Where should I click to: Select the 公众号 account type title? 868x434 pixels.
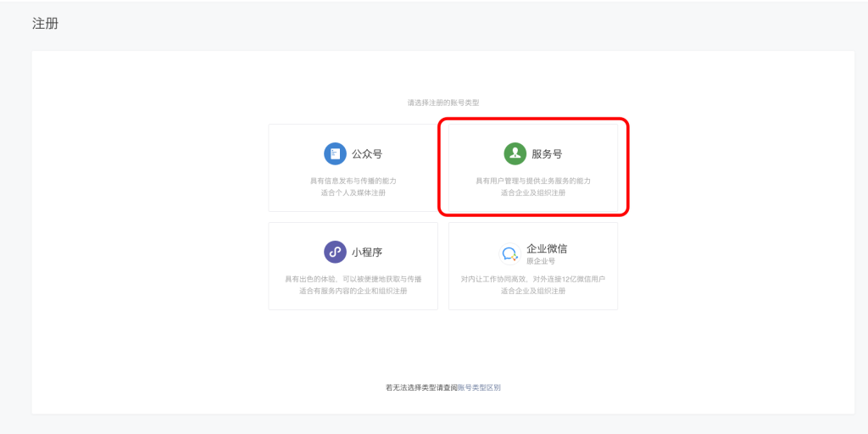coord(367,154)
